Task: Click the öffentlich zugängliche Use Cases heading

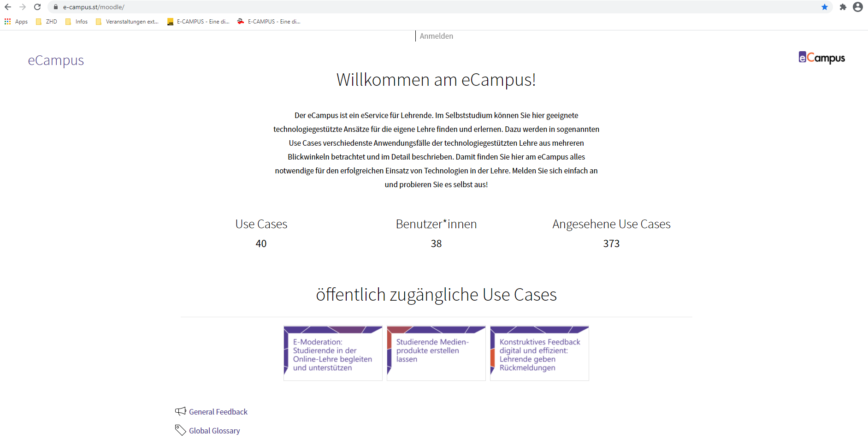Action: (x=436, y=295)
